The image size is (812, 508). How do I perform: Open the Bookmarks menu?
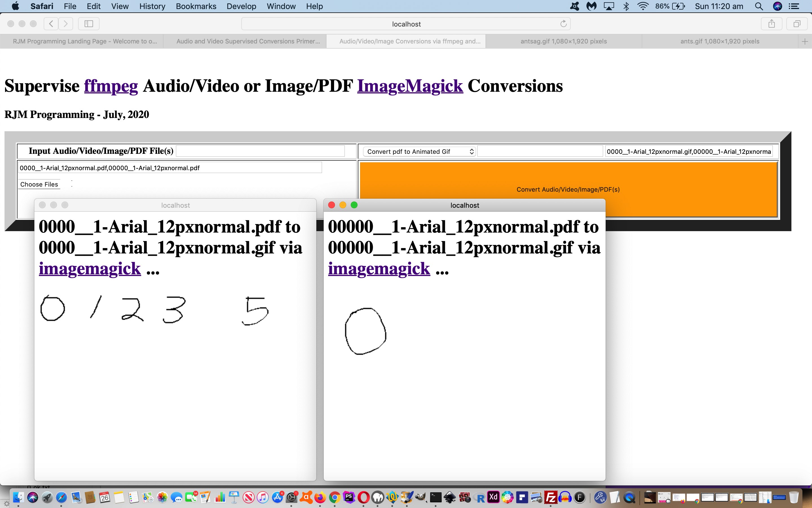tap(196, 6)
